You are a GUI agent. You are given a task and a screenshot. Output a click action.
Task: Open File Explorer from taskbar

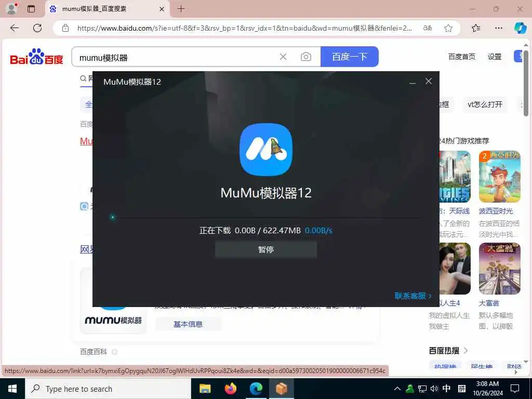click(x=205, y=389)
